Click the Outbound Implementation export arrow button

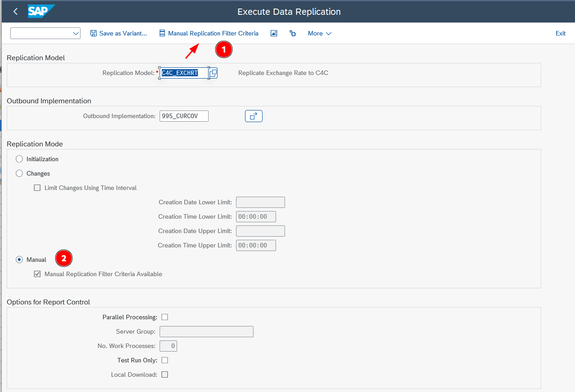click(x=254, y=116)
